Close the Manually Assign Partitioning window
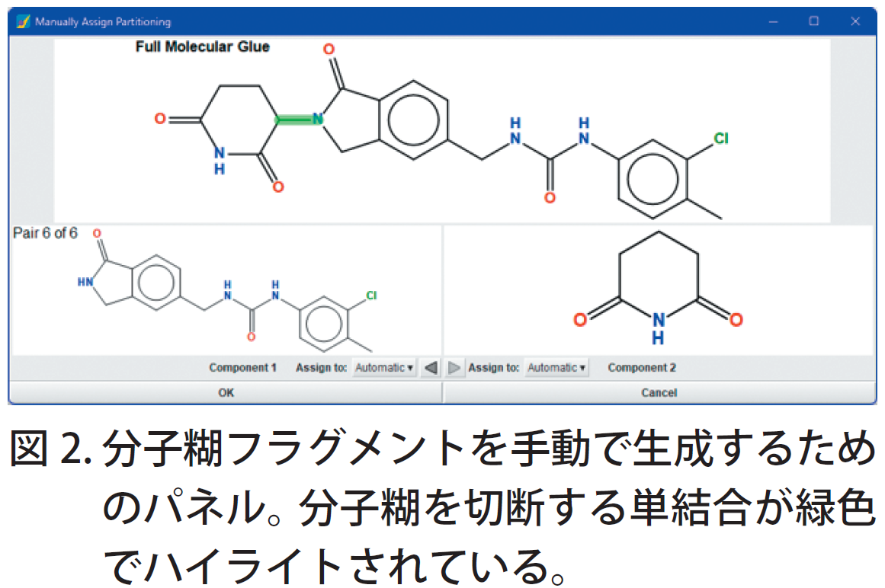This screenshot has width=885, height=588. 855,21
